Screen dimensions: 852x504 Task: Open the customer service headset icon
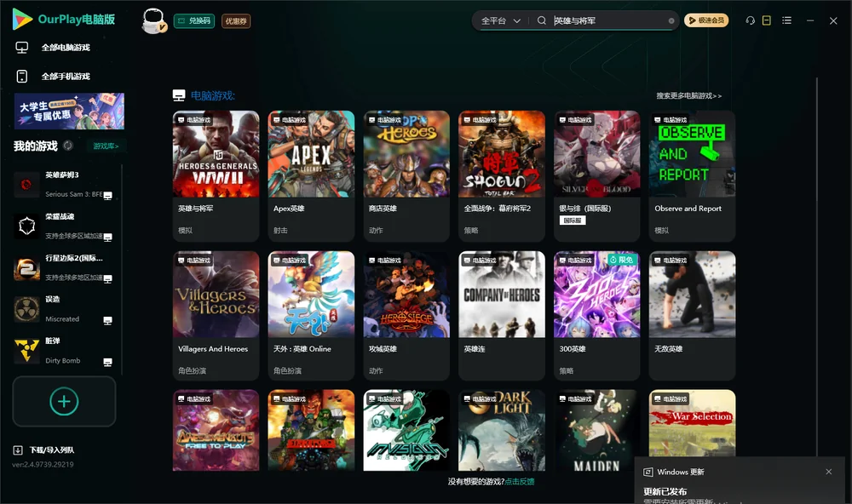click(750, 20)
